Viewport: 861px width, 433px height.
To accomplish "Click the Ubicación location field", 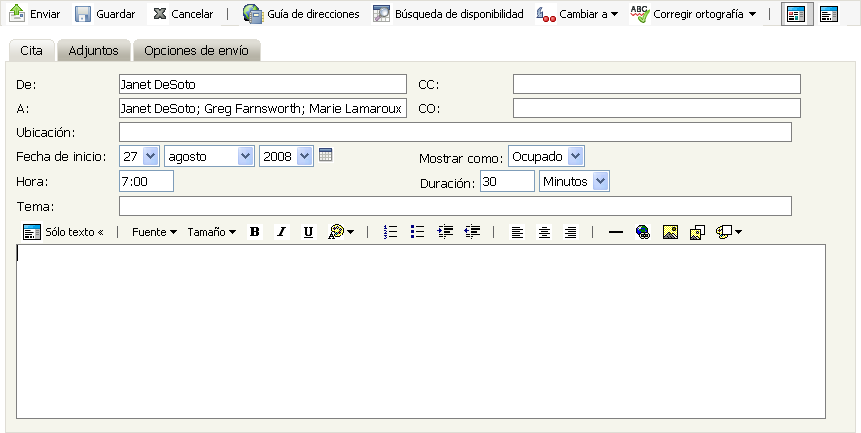I will [x=455, y=132].
